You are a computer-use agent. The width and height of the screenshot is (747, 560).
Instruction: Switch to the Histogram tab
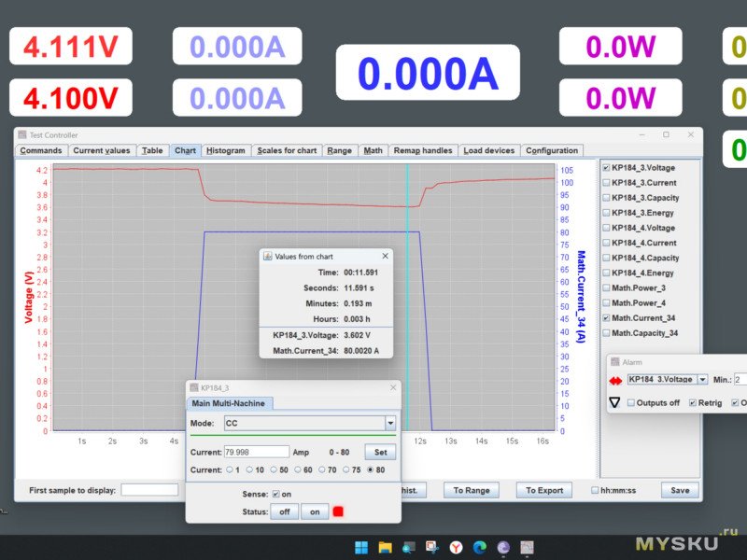(225, 150)
